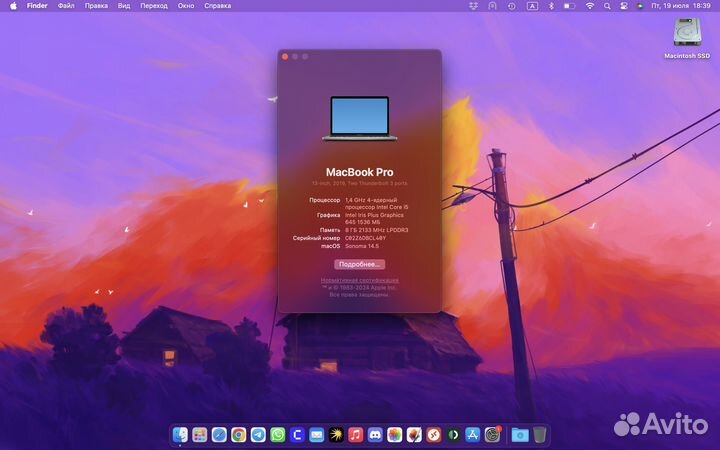The height and width of the screenshot is (450, 720).
Task: Open the Справка menu
Action: (218, 6)
